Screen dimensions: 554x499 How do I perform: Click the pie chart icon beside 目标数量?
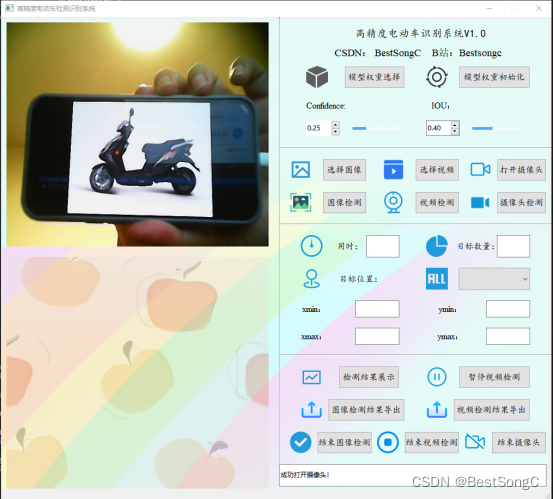(x=437, y=246)
